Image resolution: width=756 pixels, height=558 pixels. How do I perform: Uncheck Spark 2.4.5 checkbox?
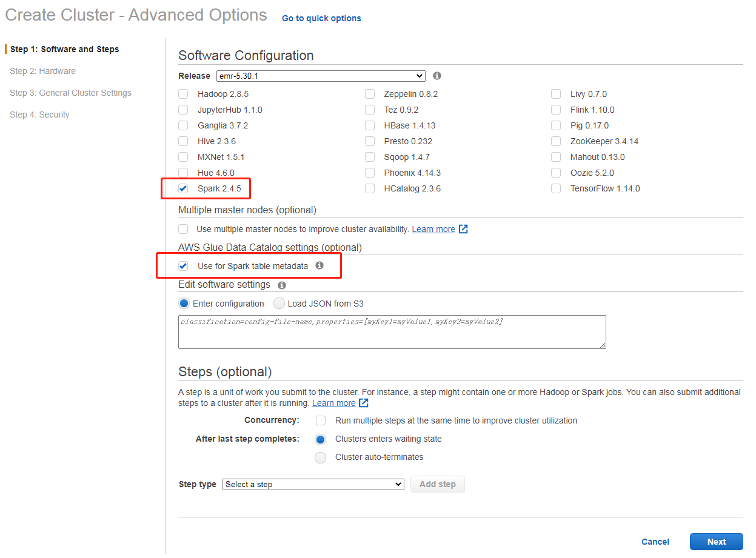coord(183,188)
